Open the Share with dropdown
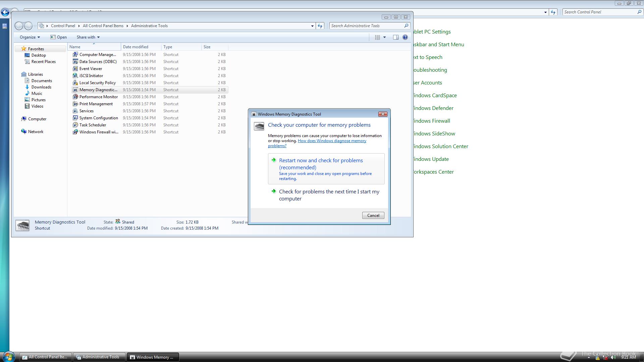This screenshot has width=644, height=362. (88, 37)
